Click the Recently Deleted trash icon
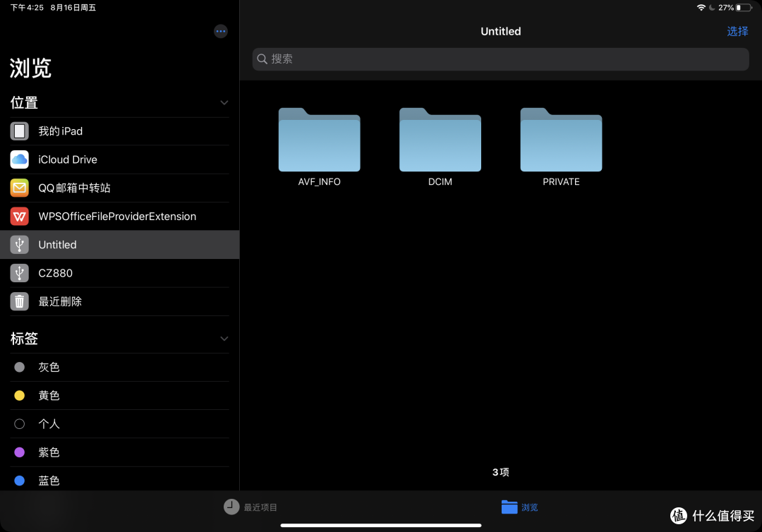The height and width of the screenshot is (532, 762). pyautogui.click(x=20, y=301)
